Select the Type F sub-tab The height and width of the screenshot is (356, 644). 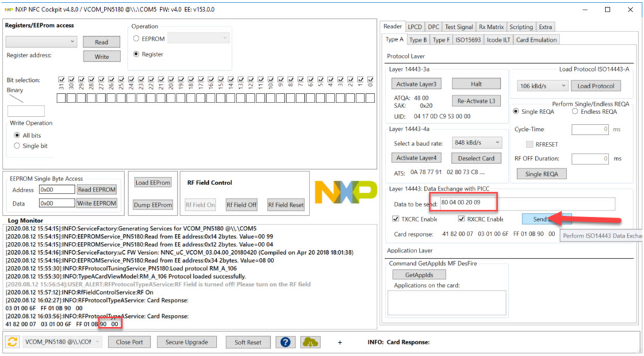pyautogui.click(x=441, y=40)
